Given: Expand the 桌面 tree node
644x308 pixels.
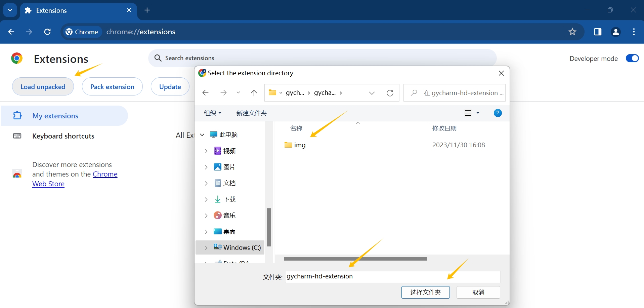Looking at the screenshot, I should 206,232.
